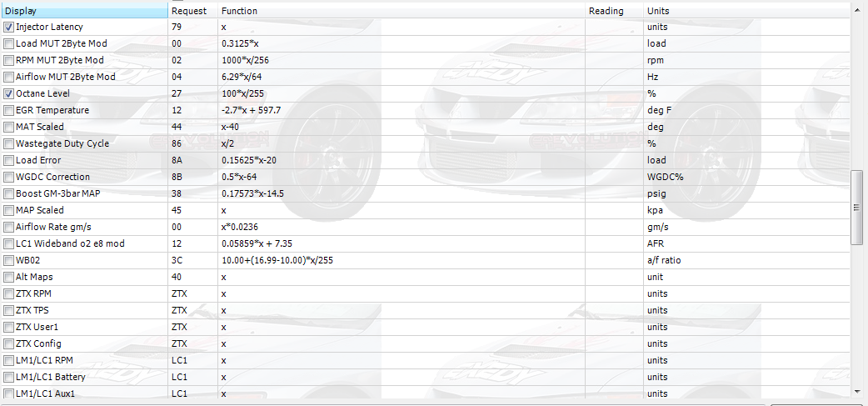
Task: Enable the EGR Temperature checkbox
Action: coord(9,111)
